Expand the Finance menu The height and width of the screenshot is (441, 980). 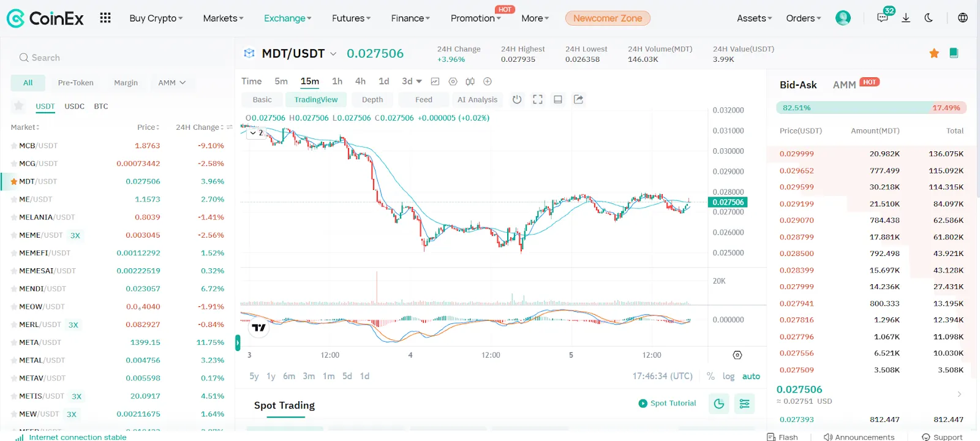[x=410, y=18]
